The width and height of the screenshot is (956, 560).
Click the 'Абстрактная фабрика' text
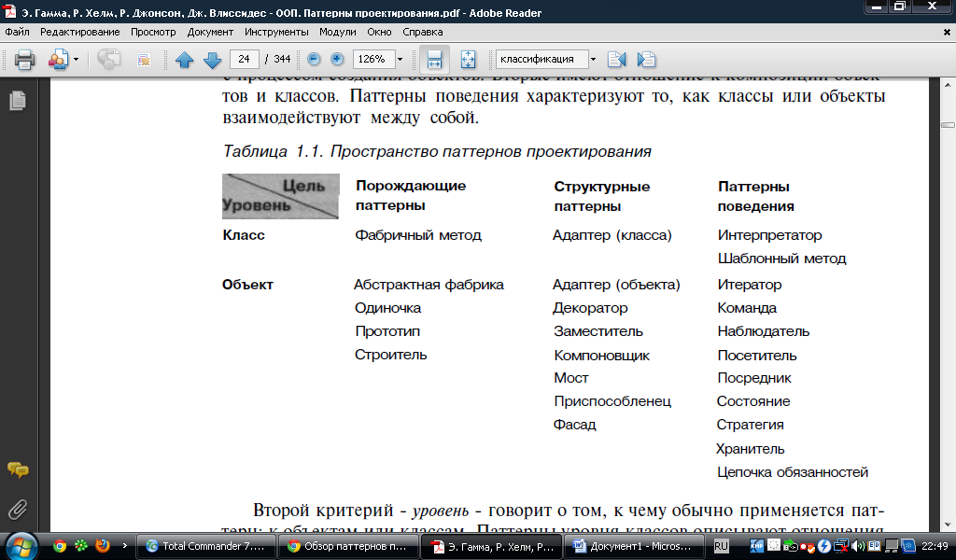(x=429, y=285)
